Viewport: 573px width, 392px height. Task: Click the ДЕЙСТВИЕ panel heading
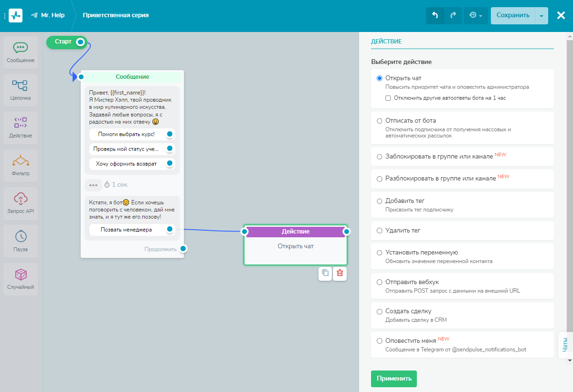tap(386, 42)
